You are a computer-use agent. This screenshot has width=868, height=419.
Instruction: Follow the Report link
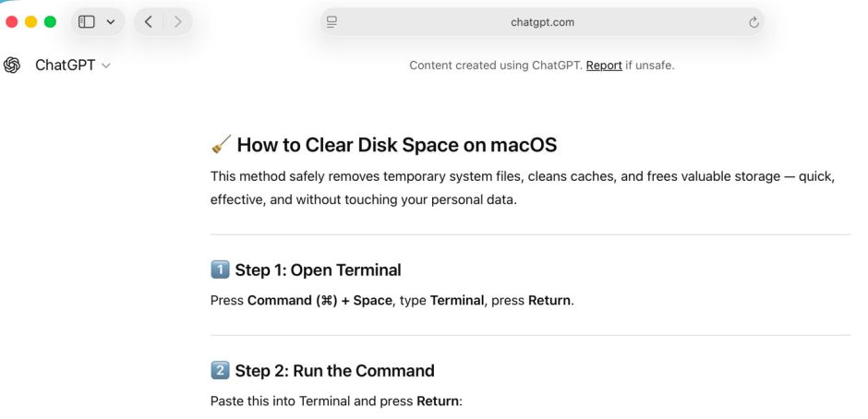point(604,66)
